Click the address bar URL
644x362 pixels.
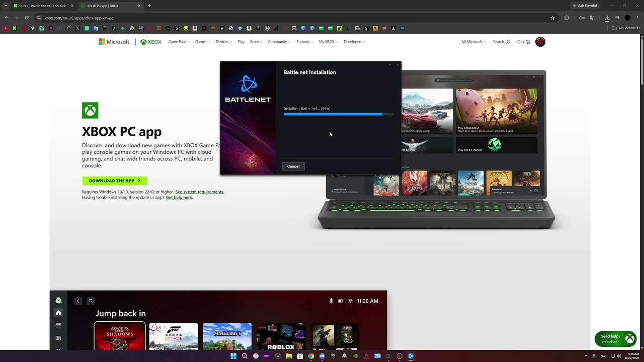pos(79,18)
